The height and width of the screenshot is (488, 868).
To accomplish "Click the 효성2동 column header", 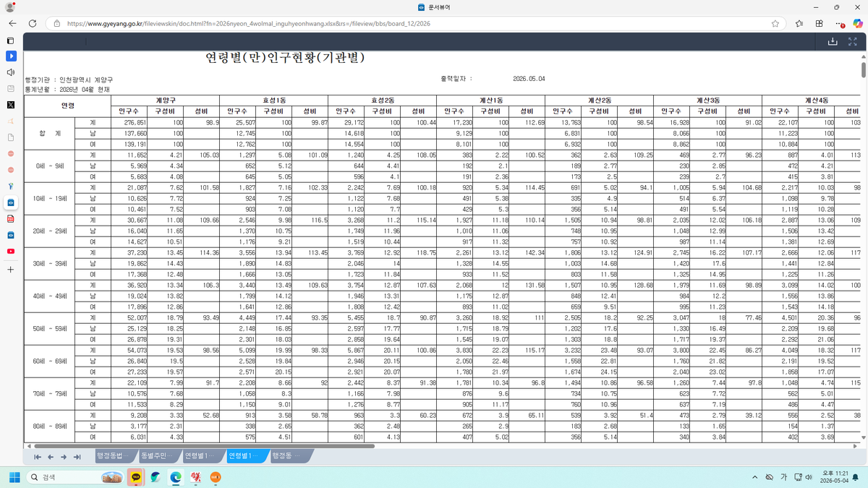I will pyautogui.click(x=383, y=100).
